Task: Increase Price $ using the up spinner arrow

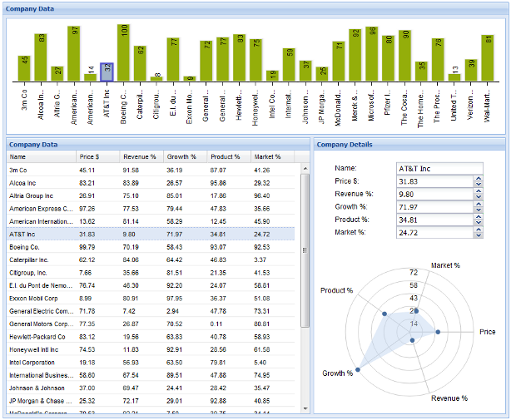Action: tap(478, 179)
